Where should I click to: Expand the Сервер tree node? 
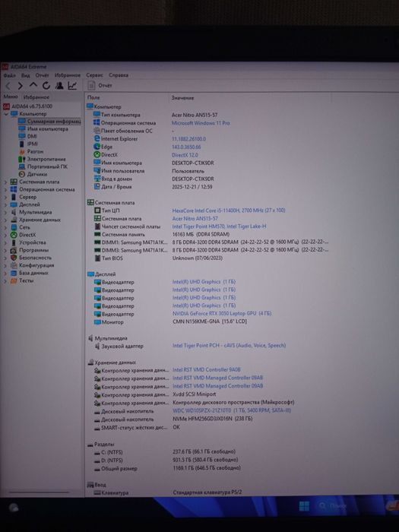5,197
